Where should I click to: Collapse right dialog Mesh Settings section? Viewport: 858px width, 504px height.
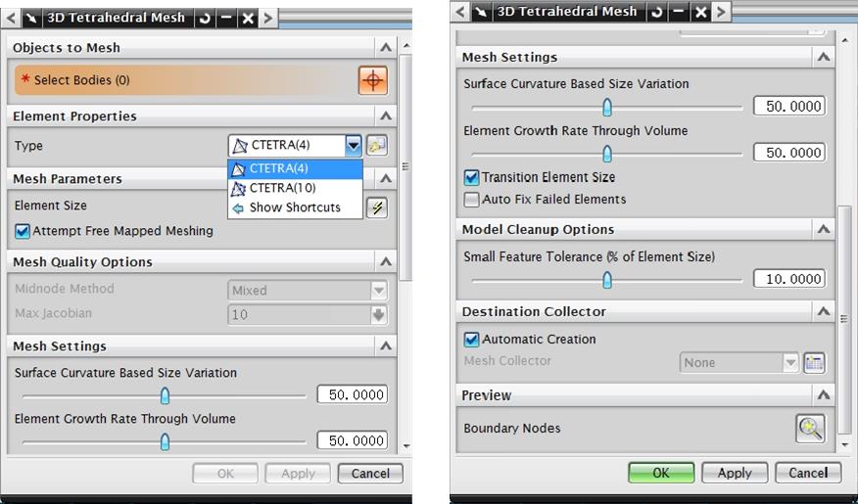pos(824,57)
